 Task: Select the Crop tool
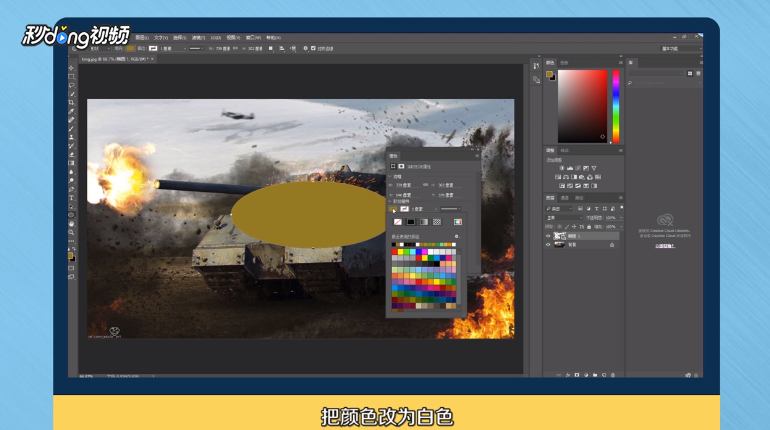[72, 103]
